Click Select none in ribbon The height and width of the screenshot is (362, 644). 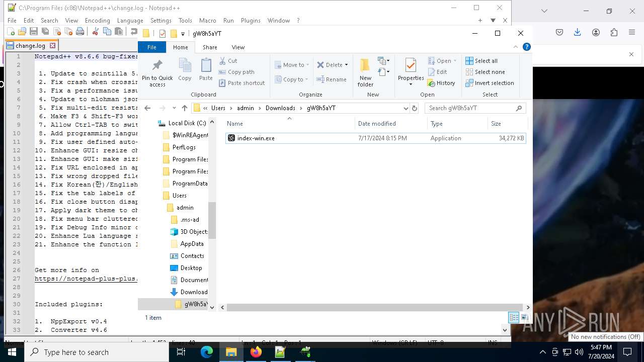coord(485,72)
